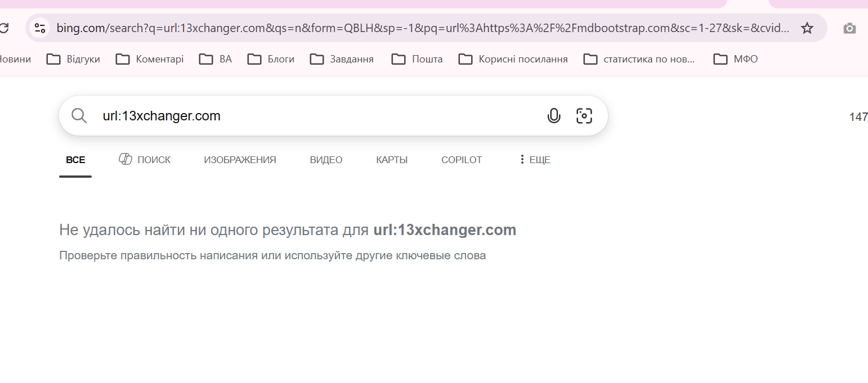Open the Корисні посилання bookmarks folder

click(513, 59)
